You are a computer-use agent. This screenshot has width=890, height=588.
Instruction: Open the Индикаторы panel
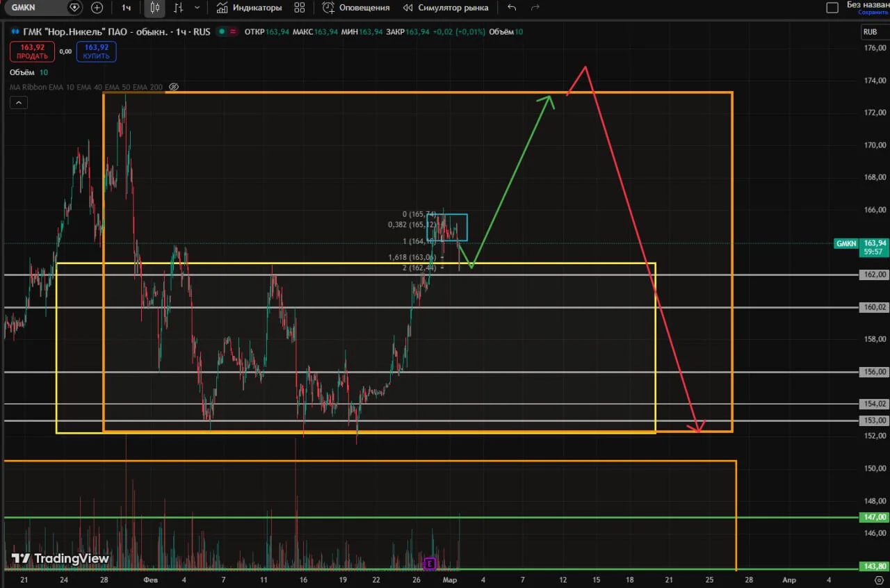[249, 8]
